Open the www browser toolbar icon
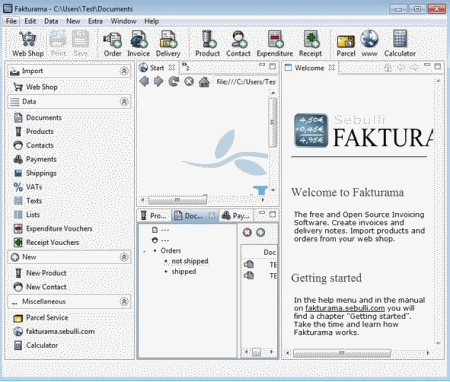Image resolution: width=450 pixels, height=382 pixels. (369, 44)
